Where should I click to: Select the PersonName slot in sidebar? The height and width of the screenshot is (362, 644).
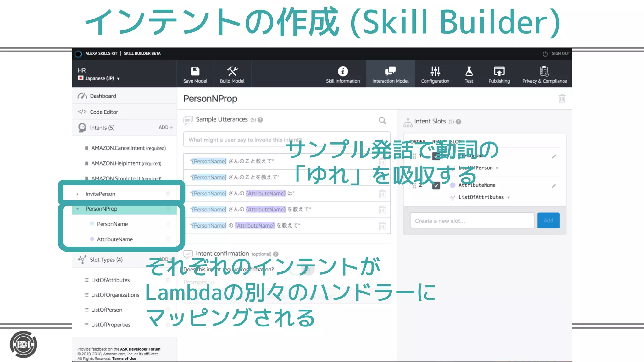click(x=112, y=224)
